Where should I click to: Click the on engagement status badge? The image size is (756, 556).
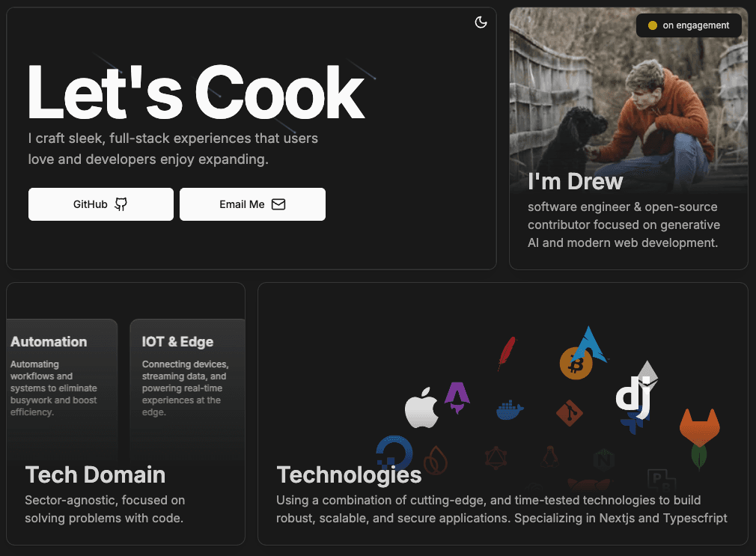click(x=689, y=25)
